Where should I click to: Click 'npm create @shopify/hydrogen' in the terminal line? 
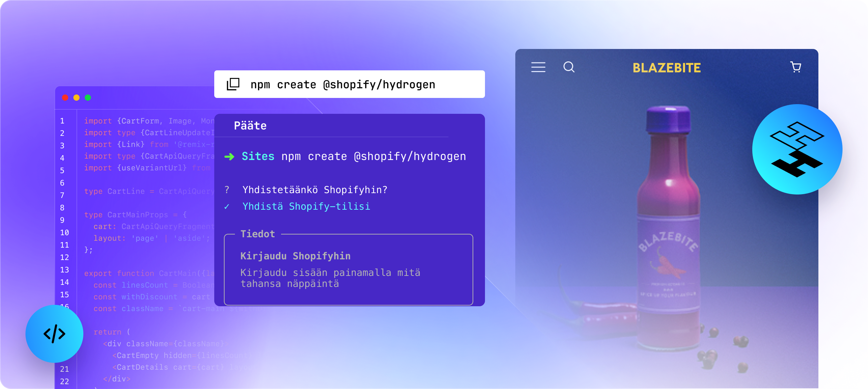373,157
